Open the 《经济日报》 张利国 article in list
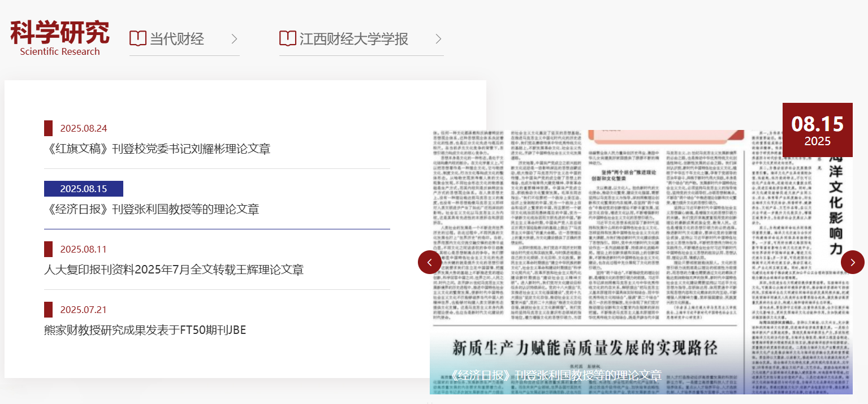This screenshot has height=404, width=868. pos(152,209)
